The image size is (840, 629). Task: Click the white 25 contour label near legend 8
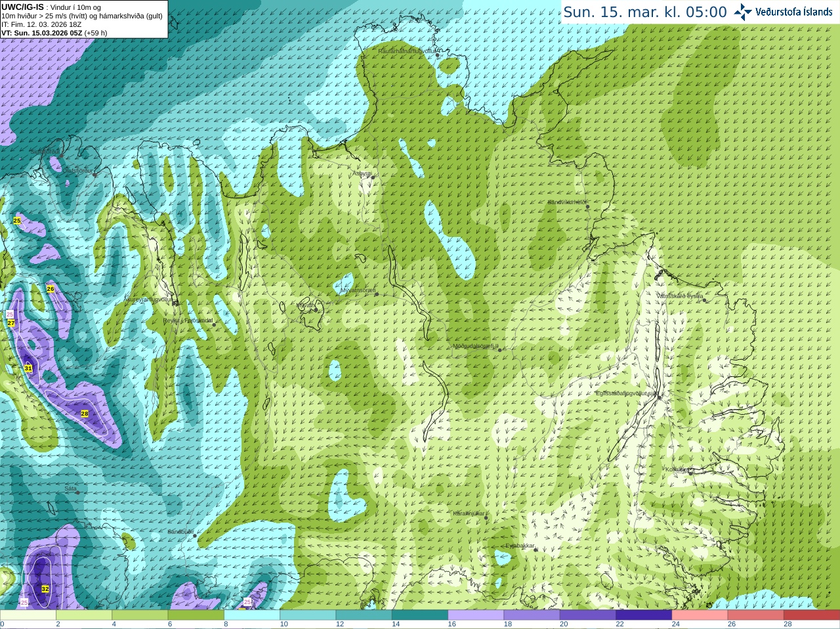(x=247, y=602)
